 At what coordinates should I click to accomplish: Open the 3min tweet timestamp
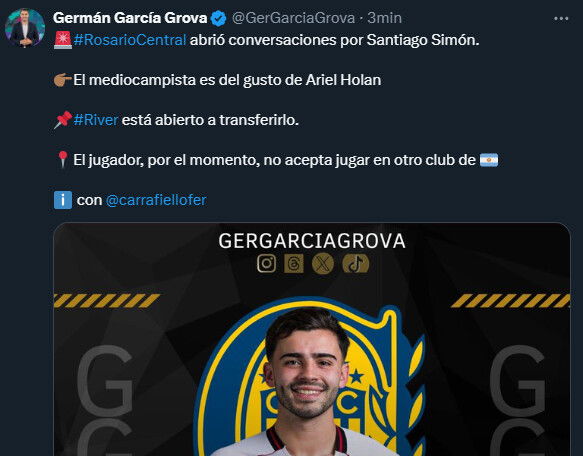(x=384, y=18)
